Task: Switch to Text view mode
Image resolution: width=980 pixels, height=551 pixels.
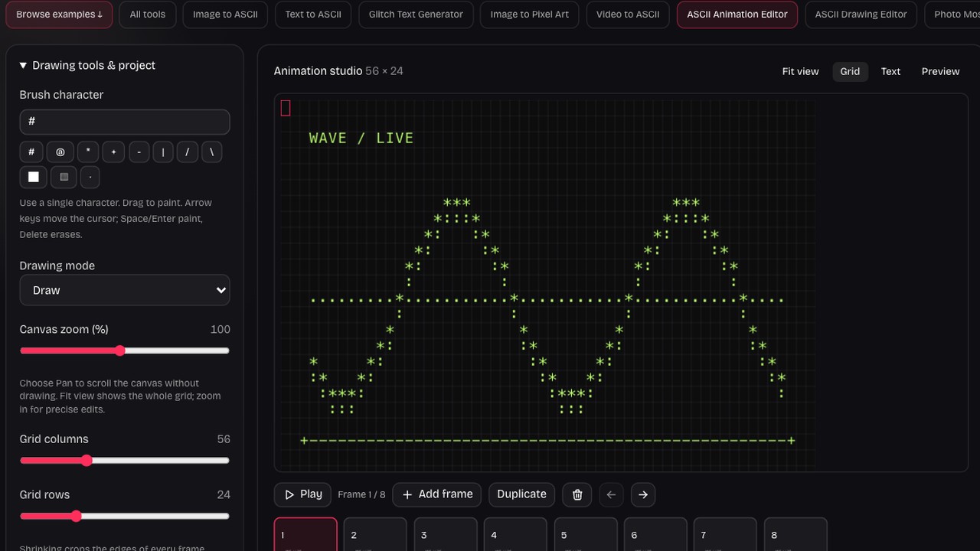Action: [890, 71]
